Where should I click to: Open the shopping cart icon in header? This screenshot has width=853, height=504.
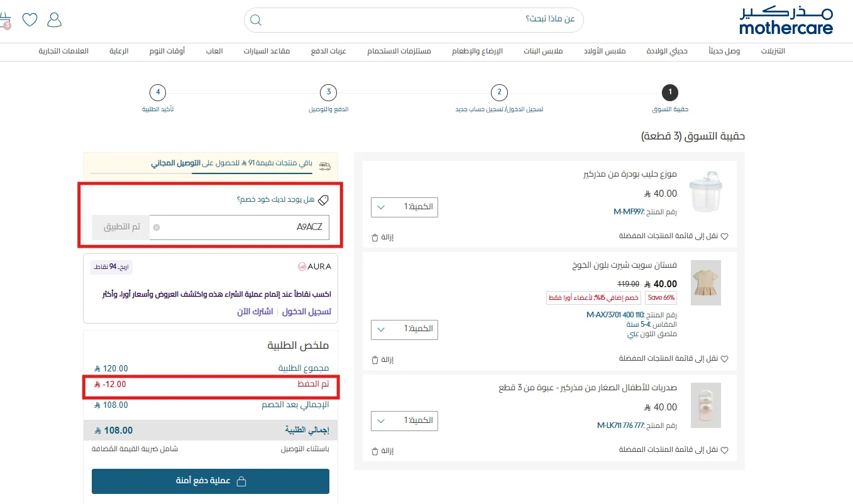click(5, 21)
